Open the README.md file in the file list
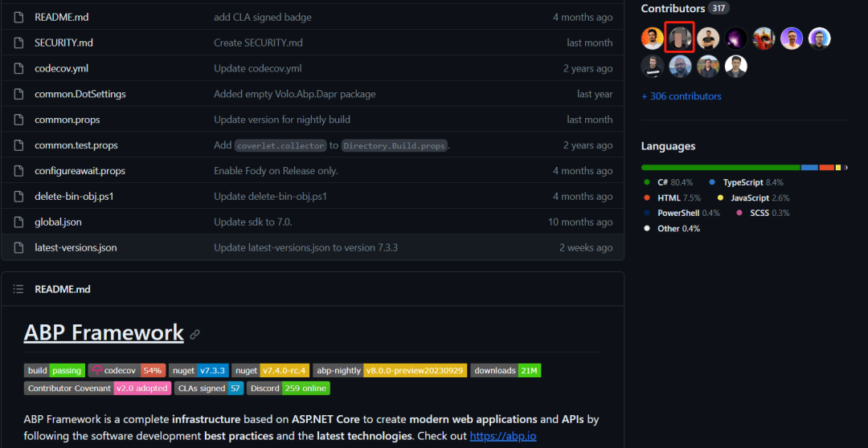The height and width of the screenshot is (448, 868). pyautogui.click(x=61, y=17)
